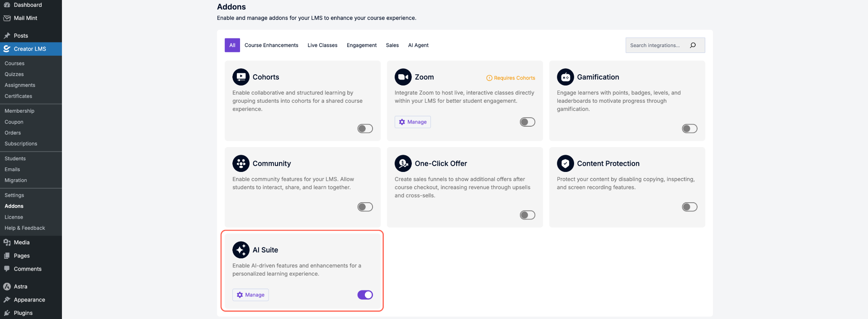
Task: Enable the Zoom addon toggle
Action: (x=527, y=122)
